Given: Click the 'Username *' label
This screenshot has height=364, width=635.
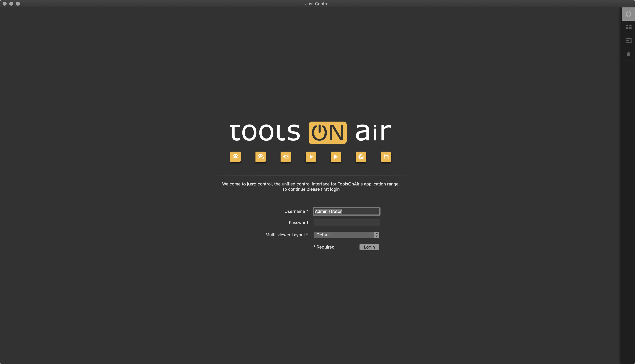Looking at the screenshot, I should click(x=296, y=211).
